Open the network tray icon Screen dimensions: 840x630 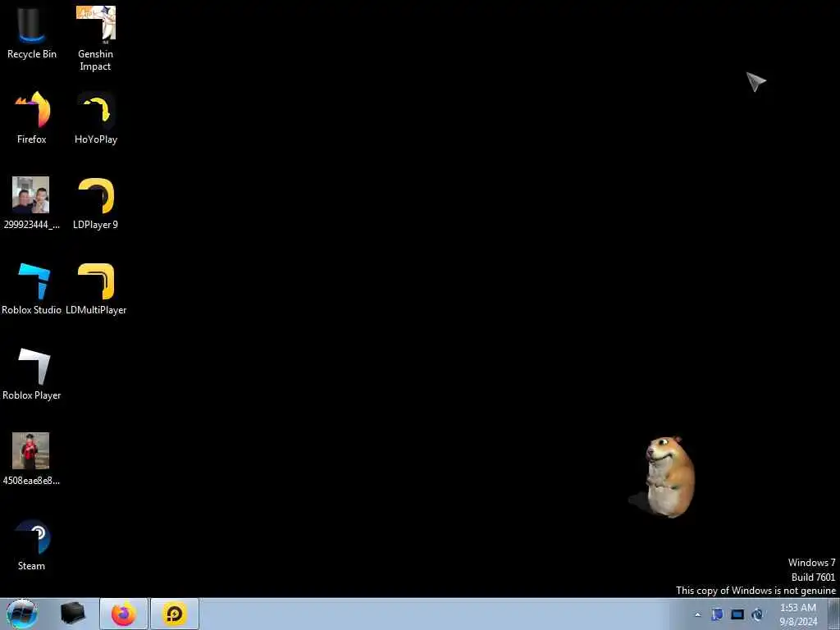[717, 614]
